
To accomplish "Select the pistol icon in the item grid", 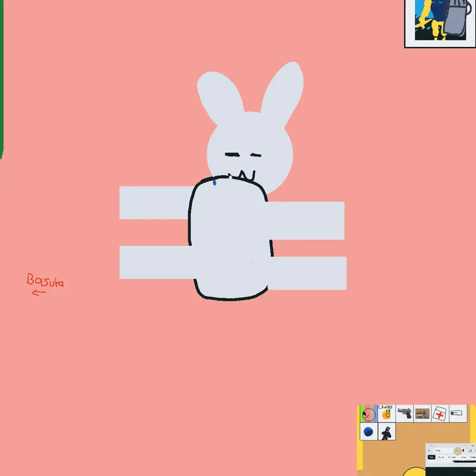I will coord(405,413).
